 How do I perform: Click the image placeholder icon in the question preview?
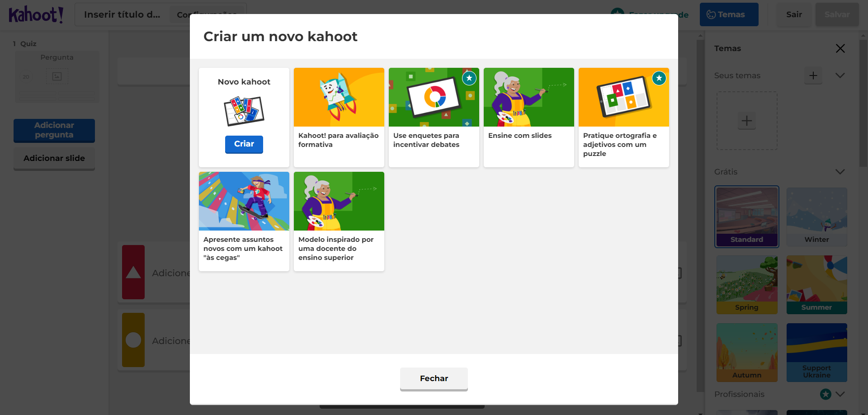point(57,76)
